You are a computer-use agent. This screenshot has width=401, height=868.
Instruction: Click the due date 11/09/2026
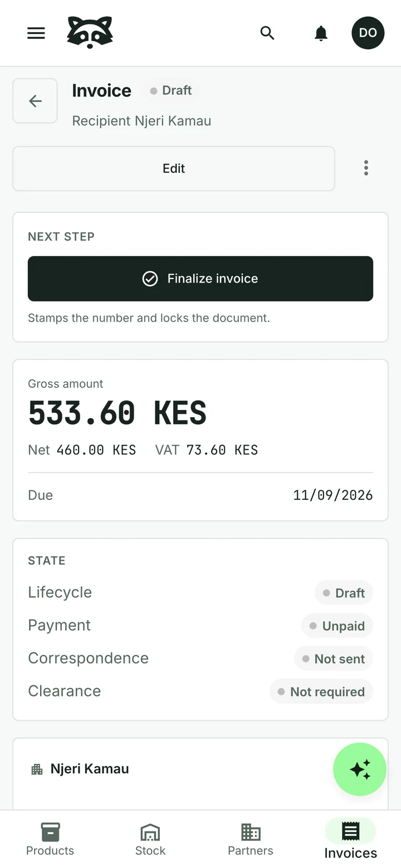[333, 495]
